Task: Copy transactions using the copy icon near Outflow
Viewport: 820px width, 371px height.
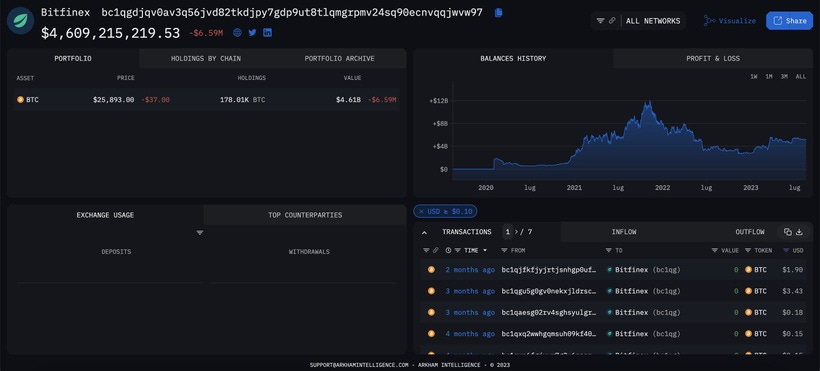Action: pyautogui.click(x=788, y=232)
